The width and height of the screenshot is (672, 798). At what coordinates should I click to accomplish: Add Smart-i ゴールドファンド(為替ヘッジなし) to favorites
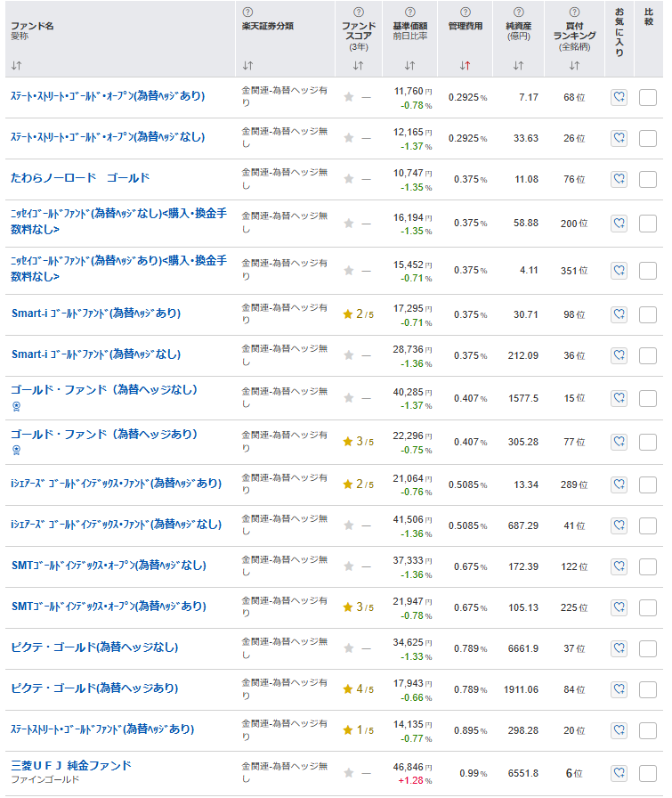[x=619, y=355]
